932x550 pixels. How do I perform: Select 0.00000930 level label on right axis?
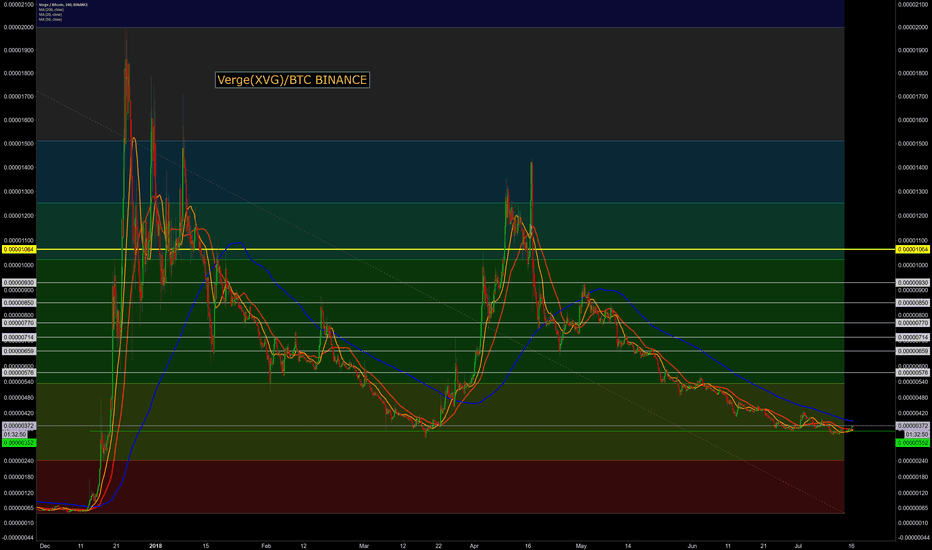[912, 283]
